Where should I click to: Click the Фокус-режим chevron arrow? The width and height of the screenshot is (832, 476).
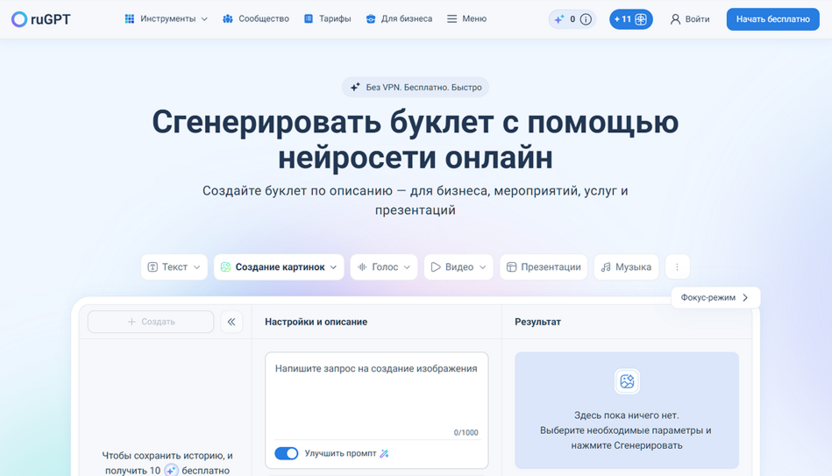click(745, 298)
